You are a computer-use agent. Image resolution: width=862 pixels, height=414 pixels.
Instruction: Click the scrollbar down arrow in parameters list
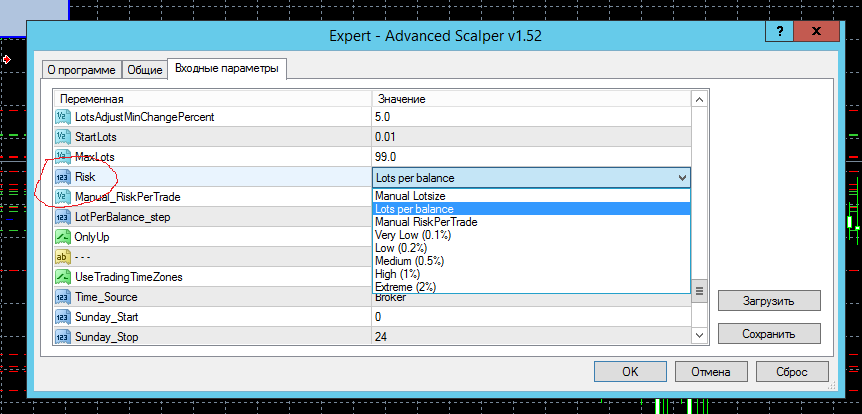pos(699,335)
